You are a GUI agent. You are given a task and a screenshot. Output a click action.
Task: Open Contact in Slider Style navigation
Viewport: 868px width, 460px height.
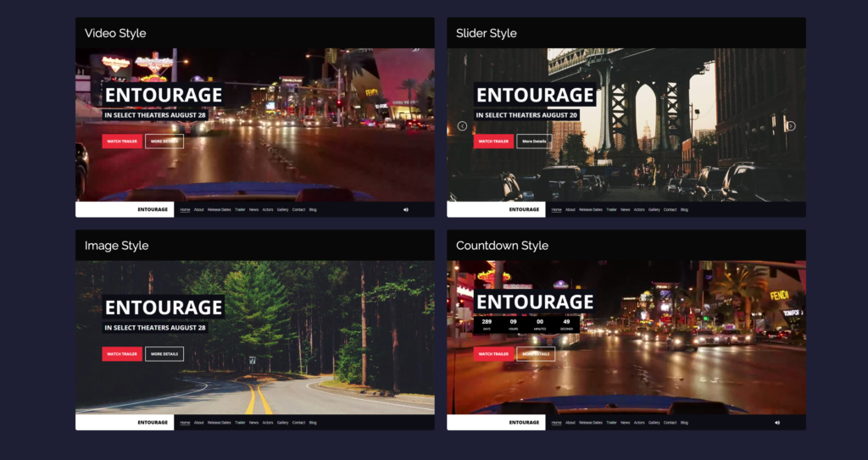(x=670, y=209)
